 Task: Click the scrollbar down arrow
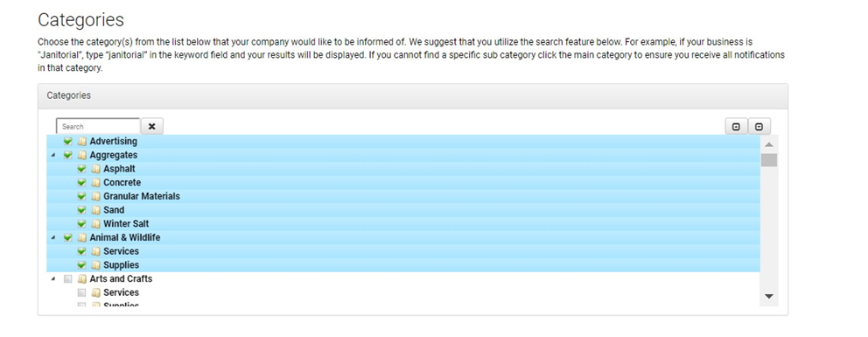768,297
